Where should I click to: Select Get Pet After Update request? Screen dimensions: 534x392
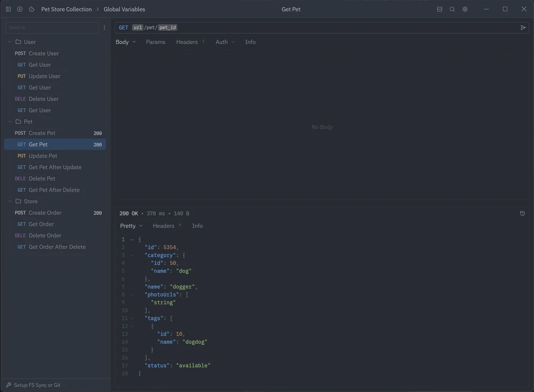click(55, 167)
